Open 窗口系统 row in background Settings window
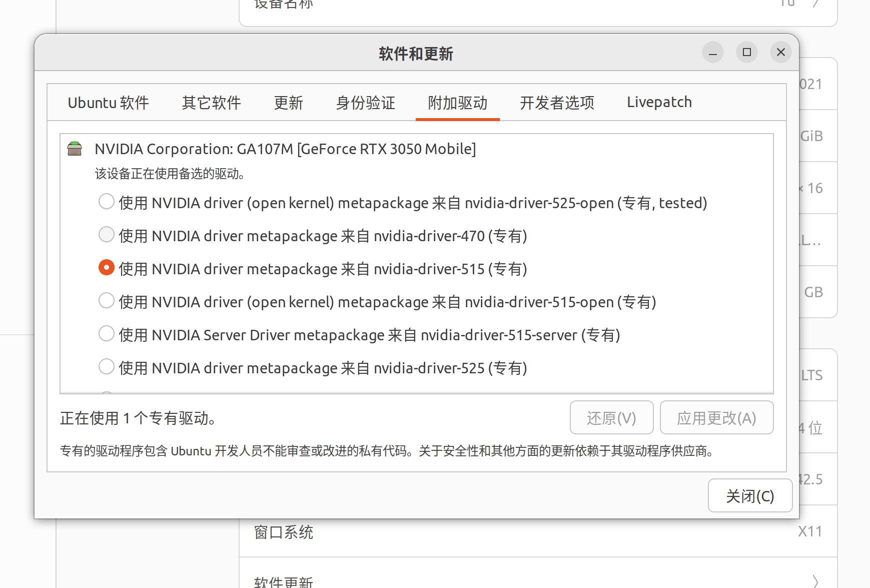 click(x=538, y=531)
